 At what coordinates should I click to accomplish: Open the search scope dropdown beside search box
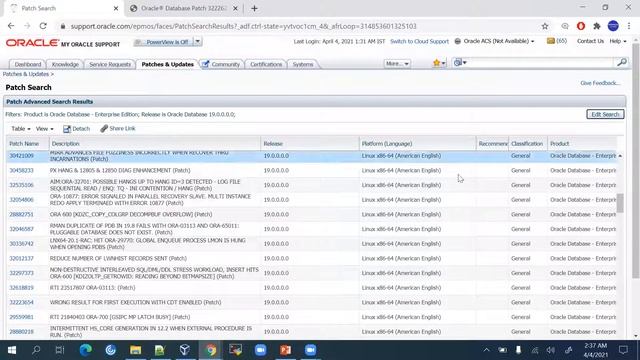tap(460, 62)
